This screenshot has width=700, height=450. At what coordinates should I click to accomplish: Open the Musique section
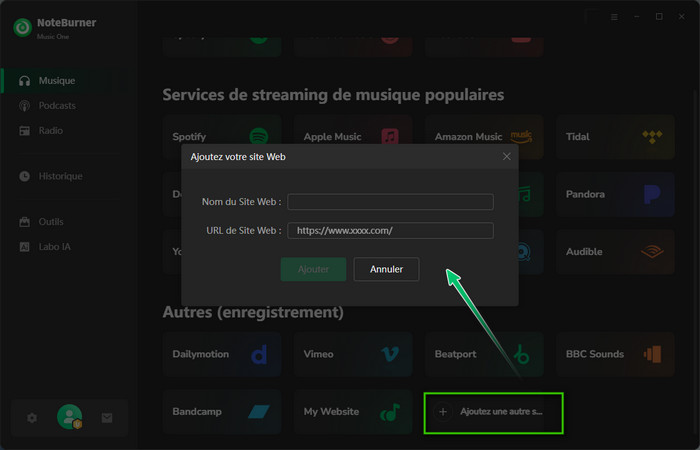click(x=67, y=81)
